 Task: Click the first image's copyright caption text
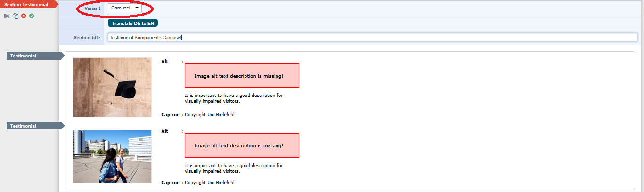[209, 115]
